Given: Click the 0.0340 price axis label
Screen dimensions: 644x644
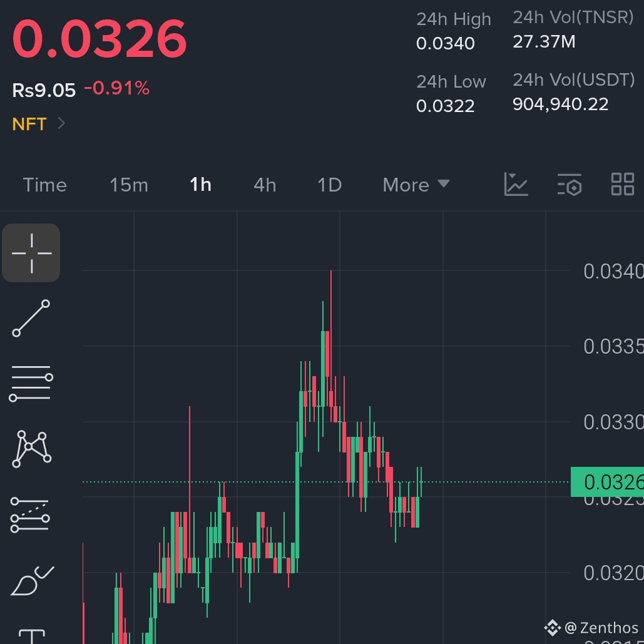Looking at the screenshot, I should pos(613,272).
